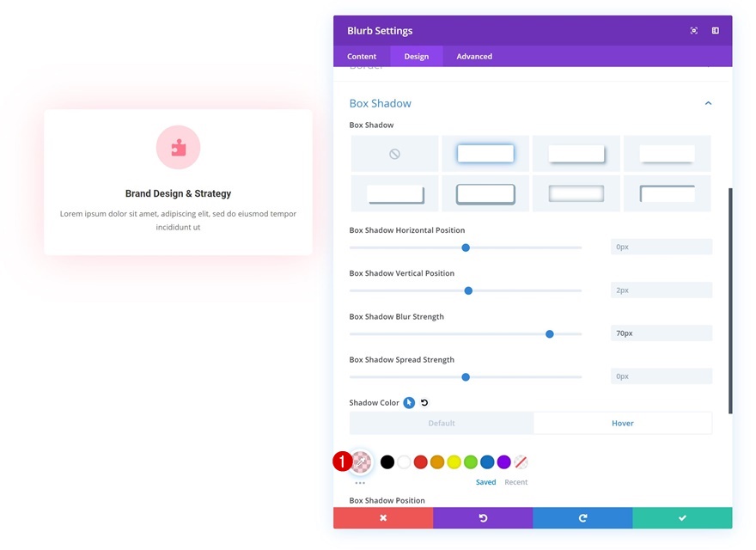Save settings with green checkmark button

[682, 518]
